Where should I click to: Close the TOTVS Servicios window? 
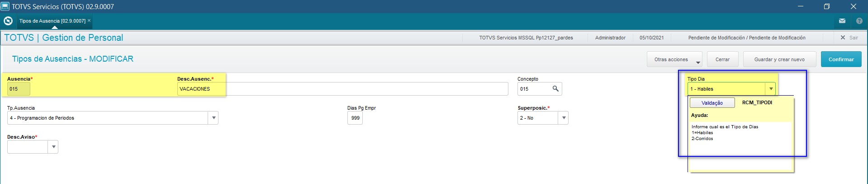click(x=854, y=6)
